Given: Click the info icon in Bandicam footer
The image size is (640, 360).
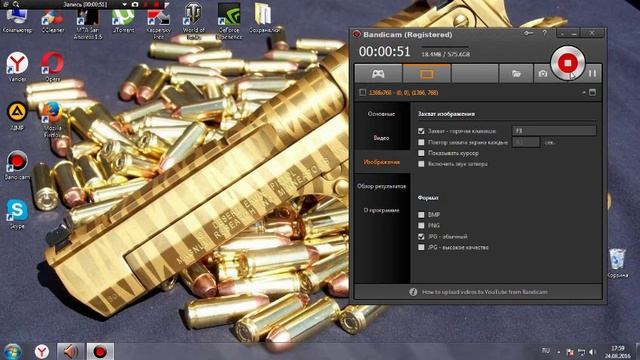Looking at the screenshot, I should 413,292.
